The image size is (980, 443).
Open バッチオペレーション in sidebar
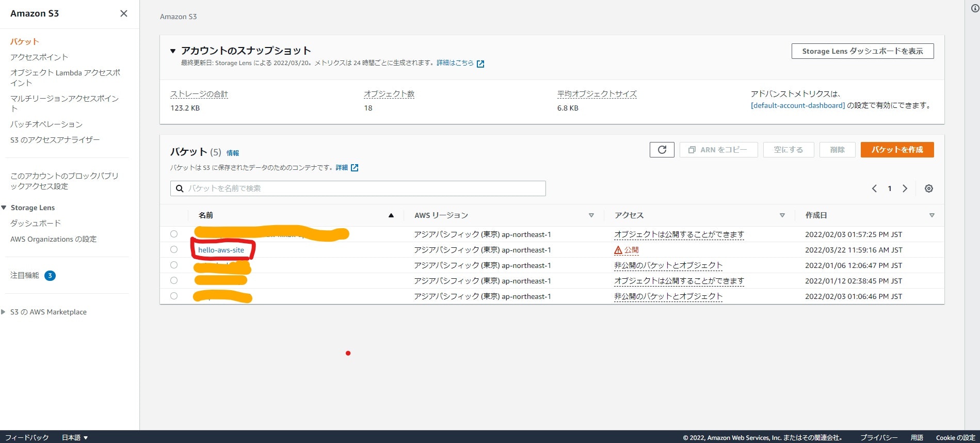[x=46, y=124]
